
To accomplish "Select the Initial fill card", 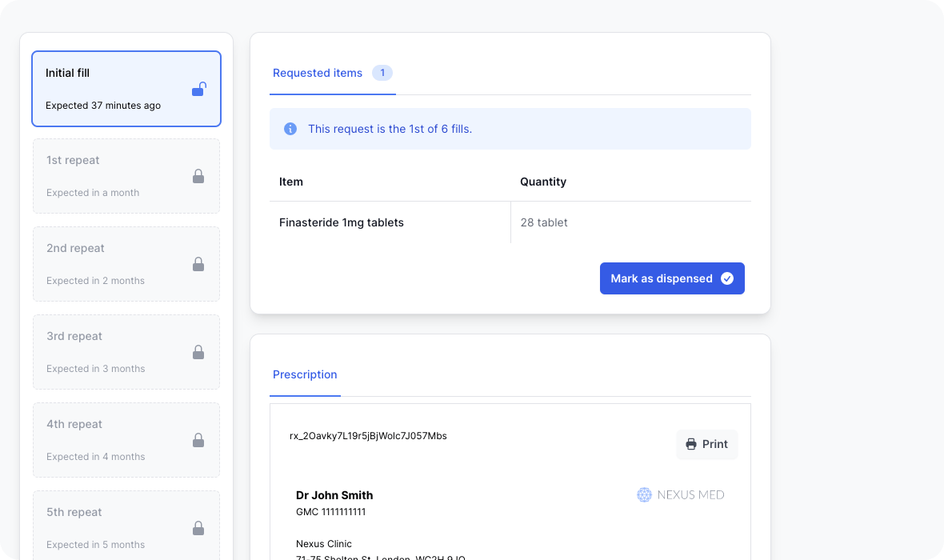I will tap(126, 89).
